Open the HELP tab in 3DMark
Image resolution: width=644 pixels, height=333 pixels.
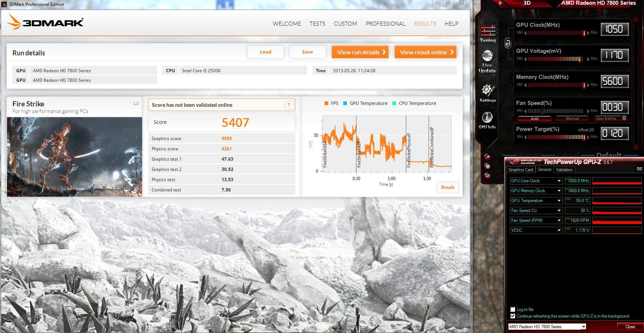[451, 23]
